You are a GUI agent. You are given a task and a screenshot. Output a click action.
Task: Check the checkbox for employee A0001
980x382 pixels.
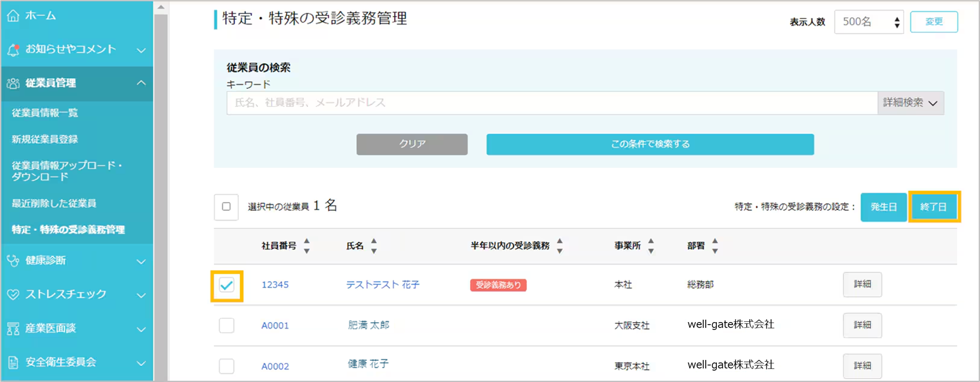(x=227, y=326)
